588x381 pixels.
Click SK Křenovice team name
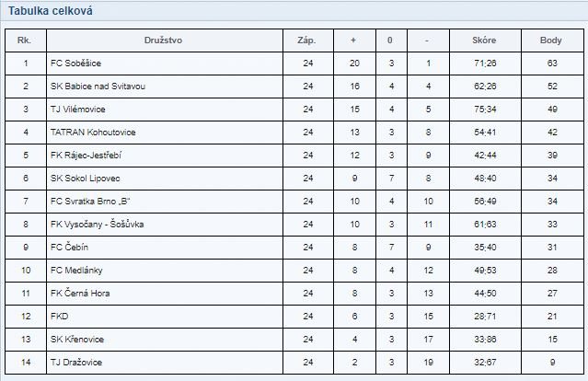[x=77, y=340]
